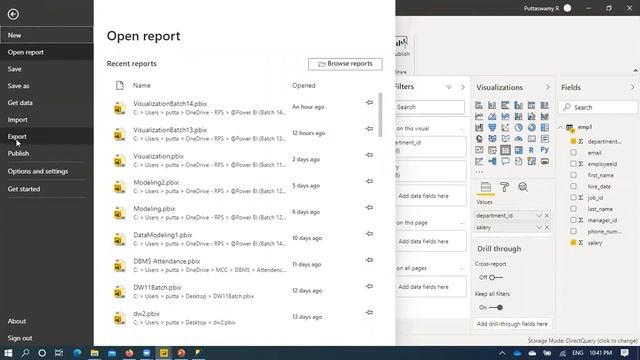Choose the Line chart visualization

[479, 116]
